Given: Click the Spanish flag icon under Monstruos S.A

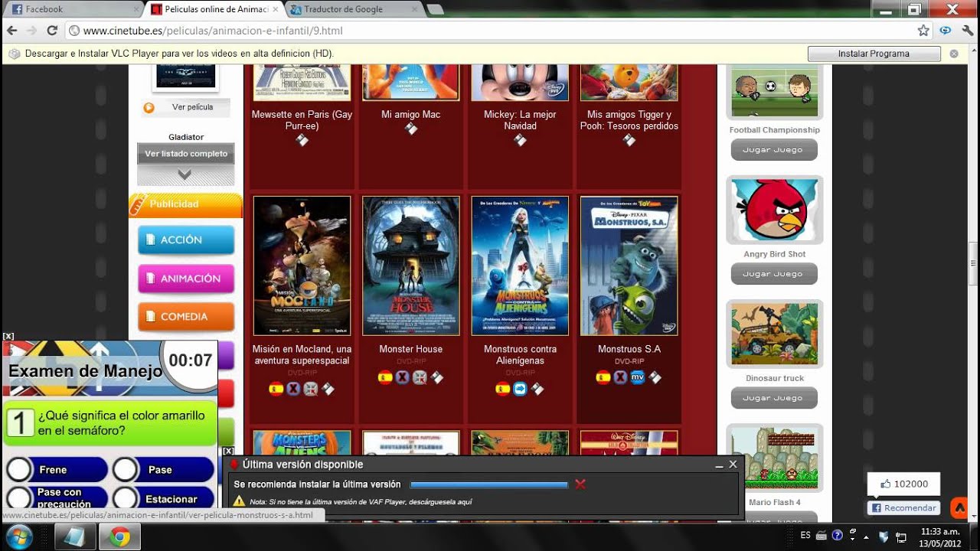Looking at the screenshot, I should tap(603, 377).
